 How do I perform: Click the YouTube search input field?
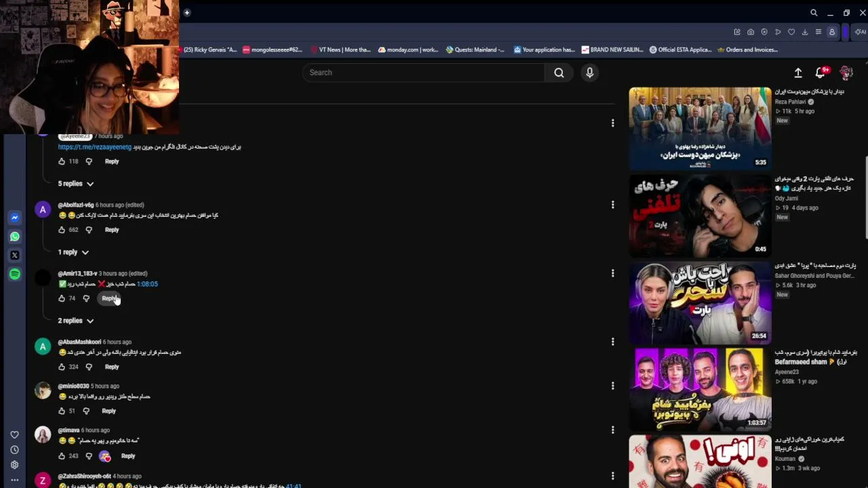(423, 73)
